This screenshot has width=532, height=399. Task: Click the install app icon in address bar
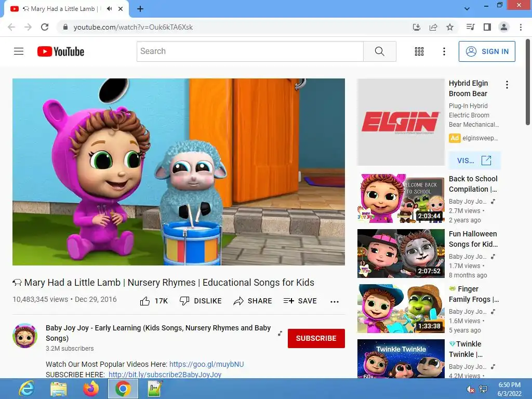click(x=417, y=27)
